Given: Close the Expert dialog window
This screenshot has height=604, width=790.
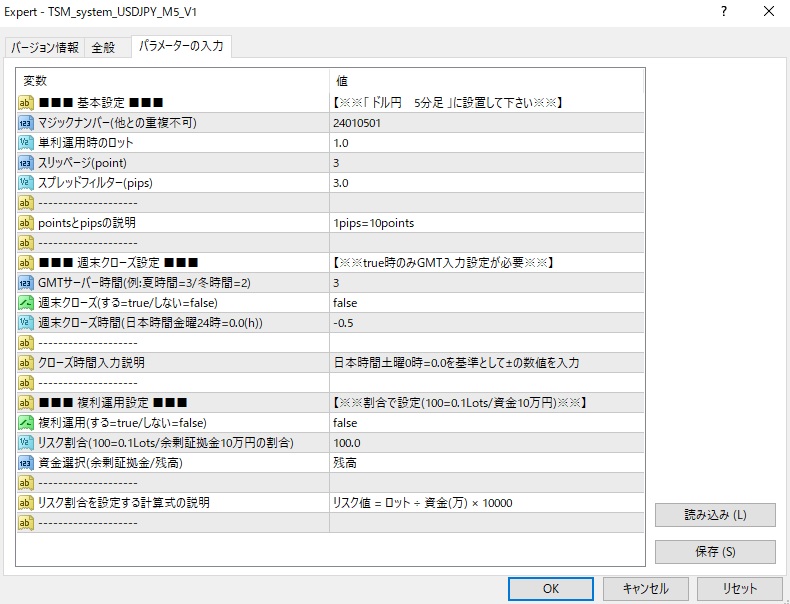Looking at the screenshot, I should (769, 12).
